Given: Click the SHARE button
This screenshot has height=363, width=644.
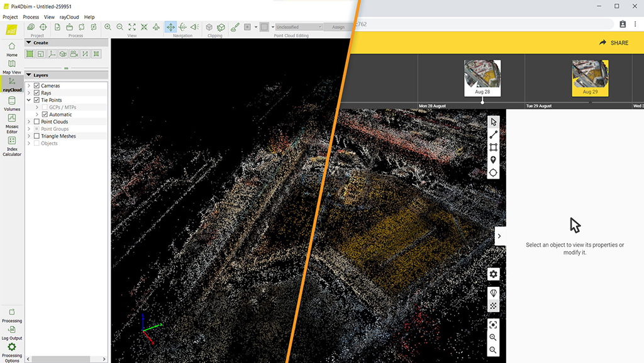Looking at the screenshot, I should tap(614, 43).
